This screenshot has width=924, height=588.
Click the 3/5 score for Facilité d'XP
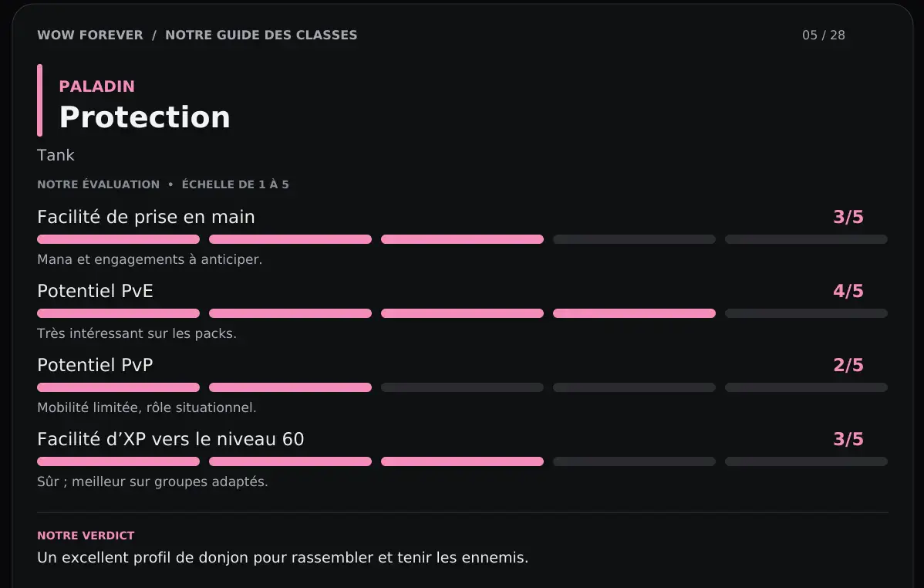click(x=848, y=439)
